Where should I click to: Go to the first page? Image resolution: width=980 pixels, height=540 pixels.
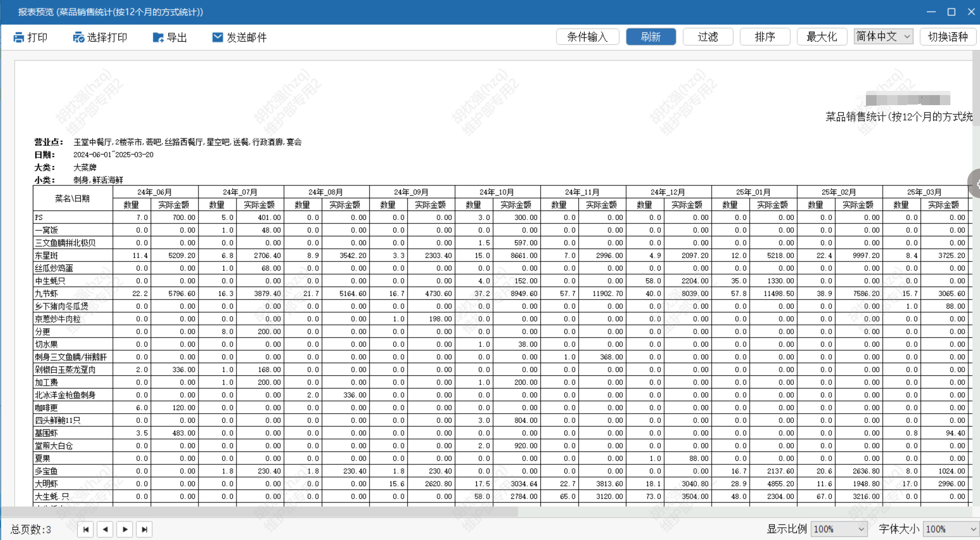point(86,529)
